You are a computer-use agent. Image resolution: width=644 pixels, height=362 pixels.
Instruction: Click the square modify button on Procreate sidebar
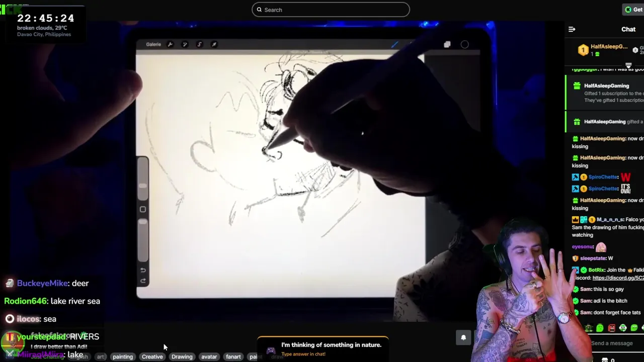click(x=143, y=209)
